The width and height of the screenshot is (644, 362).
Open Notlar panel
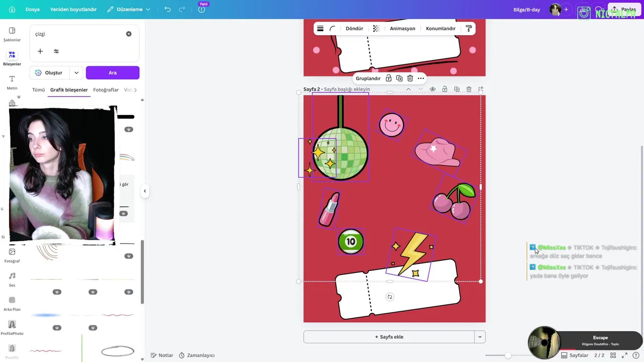pos(162,355)
